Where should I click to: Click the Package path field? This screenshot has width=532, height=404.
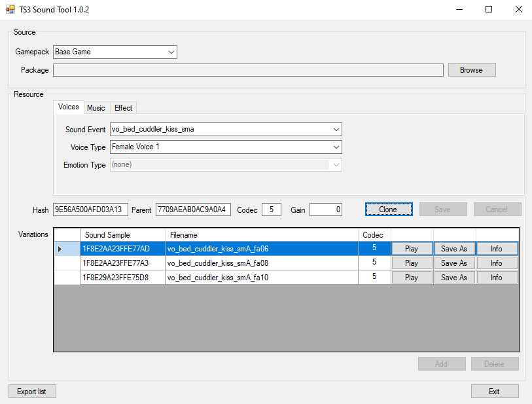pyautogui.click(x=248, y=70)
